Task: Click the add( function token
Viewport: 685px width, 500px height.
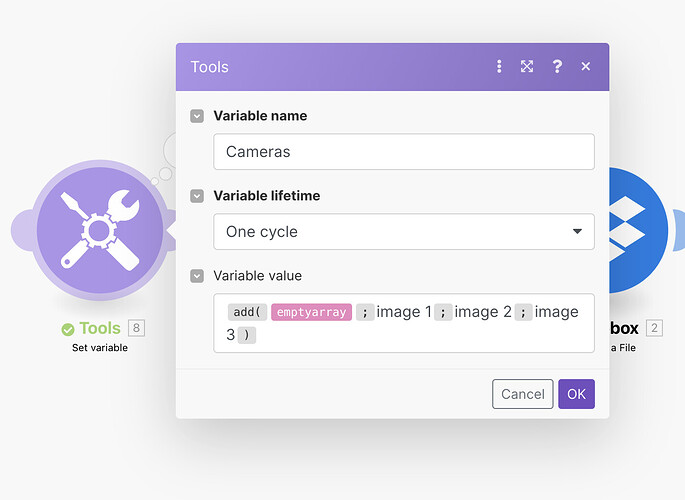Action: click(247, 312)
